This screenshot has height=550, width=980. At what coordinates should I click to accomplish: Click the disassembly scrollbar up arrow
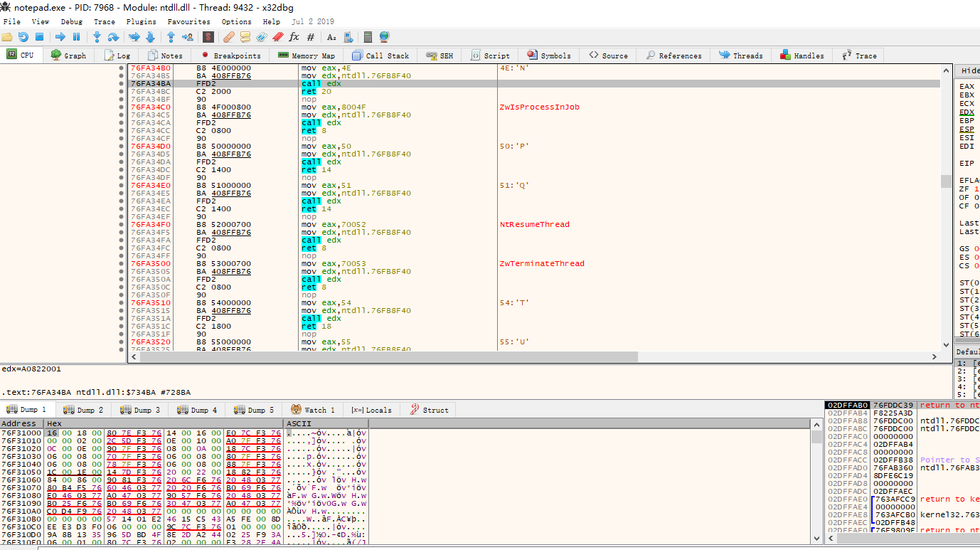tap(946, 70)
